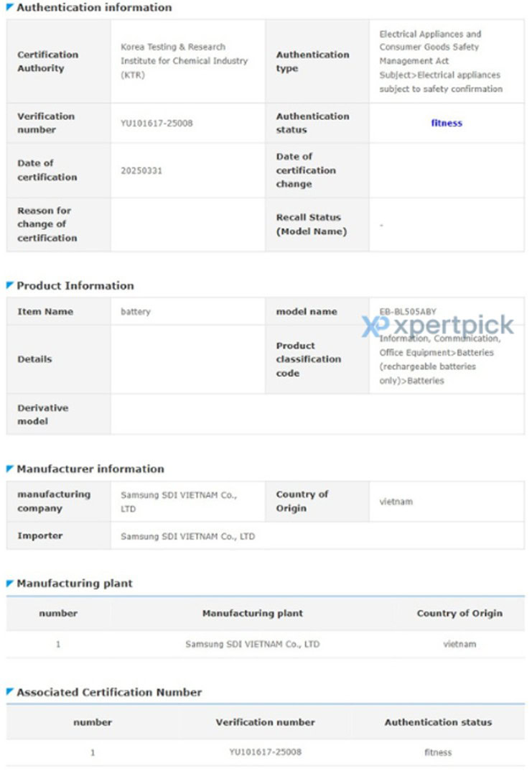
Task: Click the Authentication status column header
Action: coord(438,722)
